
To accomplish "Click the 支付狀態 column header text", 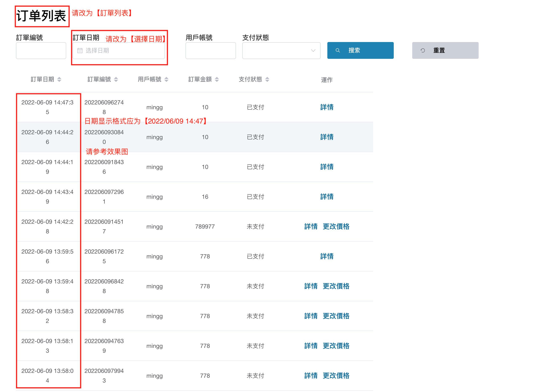I will point(250,79).
